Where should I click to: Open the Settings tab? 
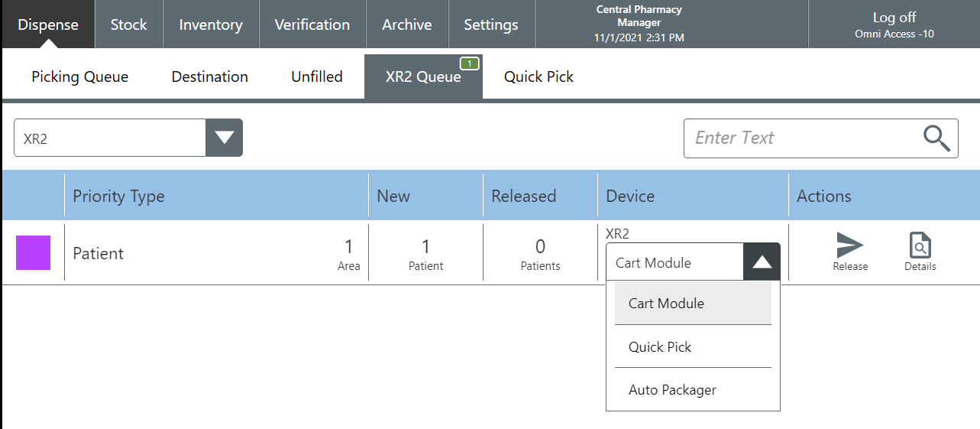[491, 24]
